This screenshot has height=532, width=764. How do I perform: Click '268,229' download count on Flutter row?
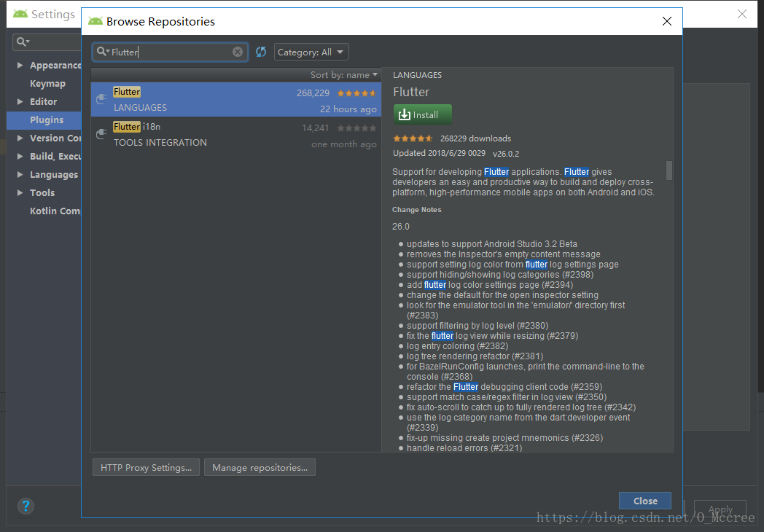(313, 93)
